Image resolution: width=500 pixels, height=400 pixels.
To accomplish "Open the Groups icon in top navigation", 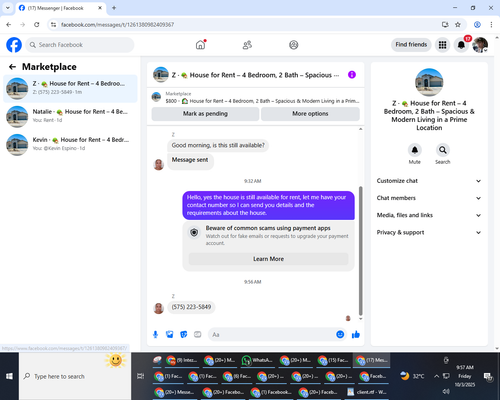I will click(x=294, y=45).
